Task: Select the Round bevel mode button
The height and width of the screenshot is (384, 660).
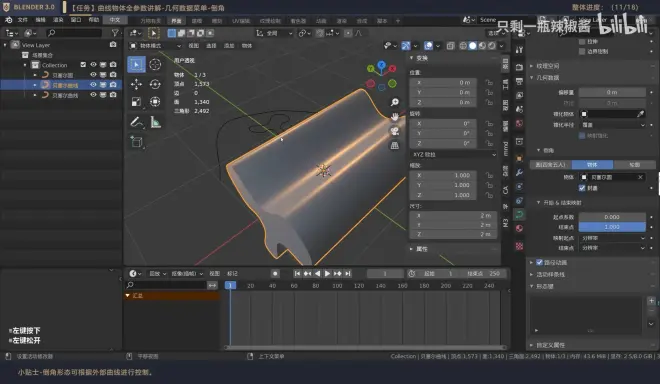Action: (x=551, y=165)
